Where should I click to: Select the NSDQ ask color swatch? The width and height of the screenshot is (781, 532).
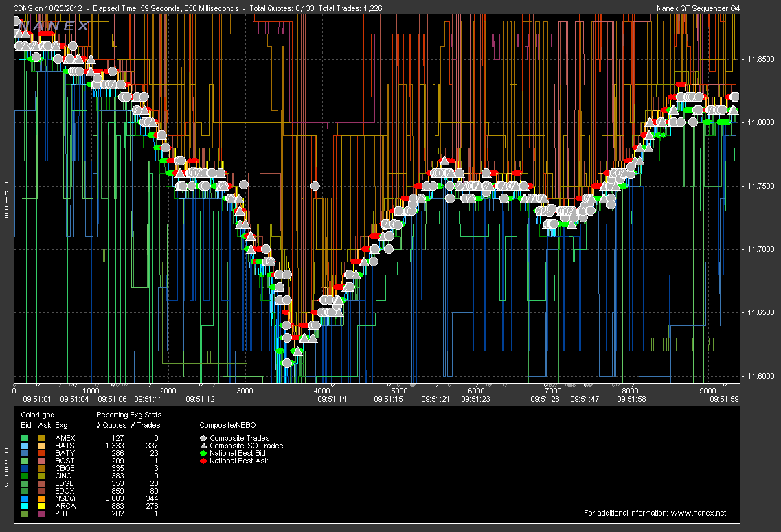pyautogui.click(x=42, y=498)
